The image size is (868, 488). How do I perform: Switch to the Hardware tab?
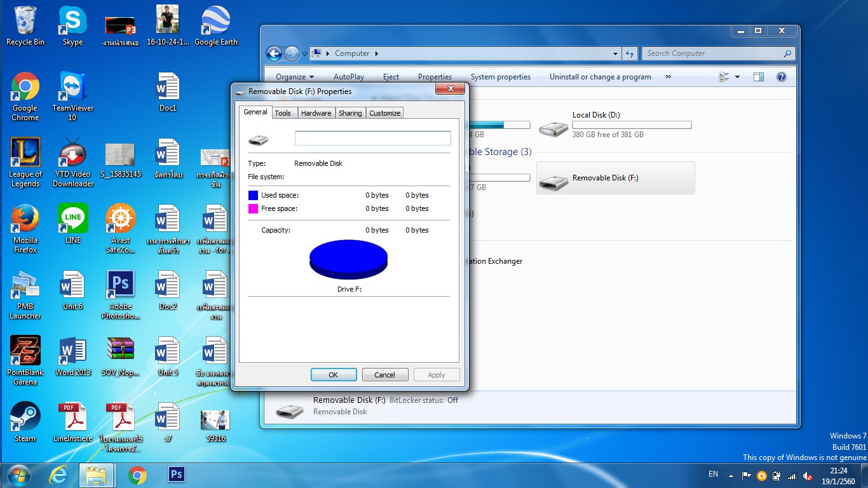click(x=316, y=113)
